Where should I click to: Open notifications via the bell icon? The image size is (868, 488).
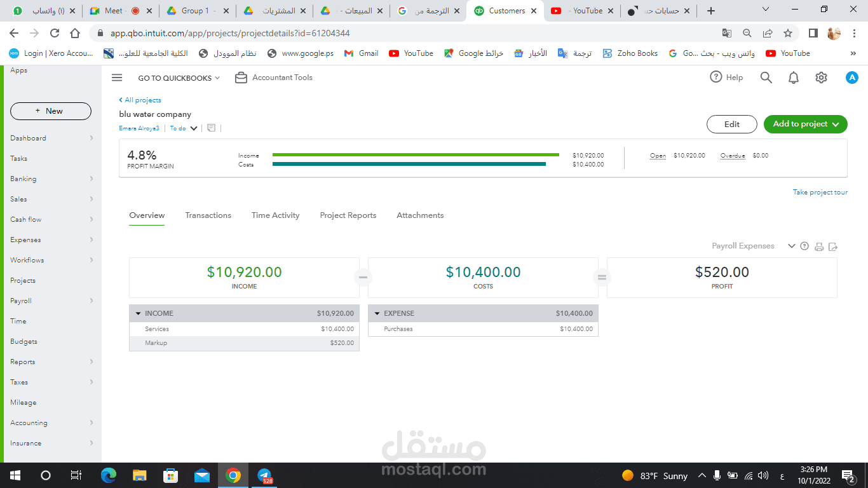click(793, 77)
